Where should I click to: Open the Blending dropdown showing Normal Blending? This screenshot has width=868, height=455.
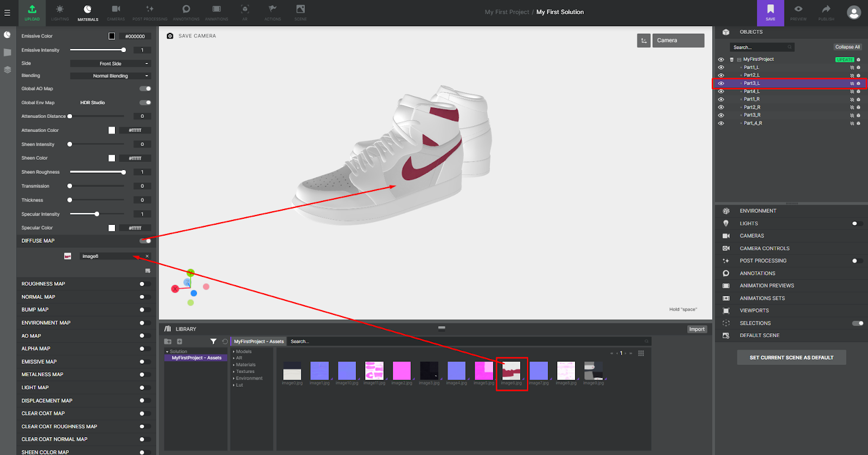click(x=110, y=76)
